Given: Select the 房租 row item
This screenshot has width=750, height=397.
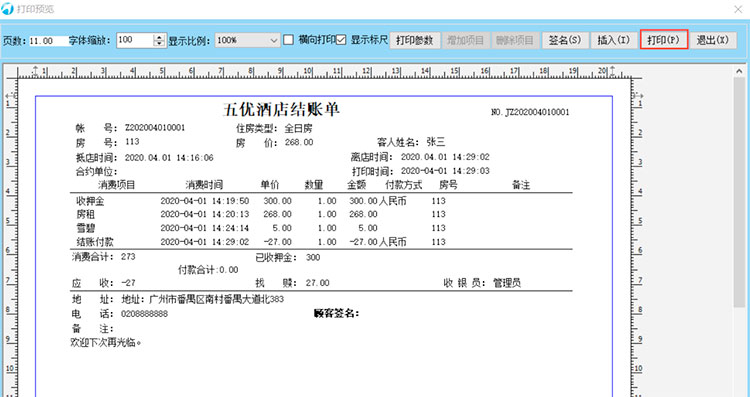Looking at the screenshot, I should (86, 214).
